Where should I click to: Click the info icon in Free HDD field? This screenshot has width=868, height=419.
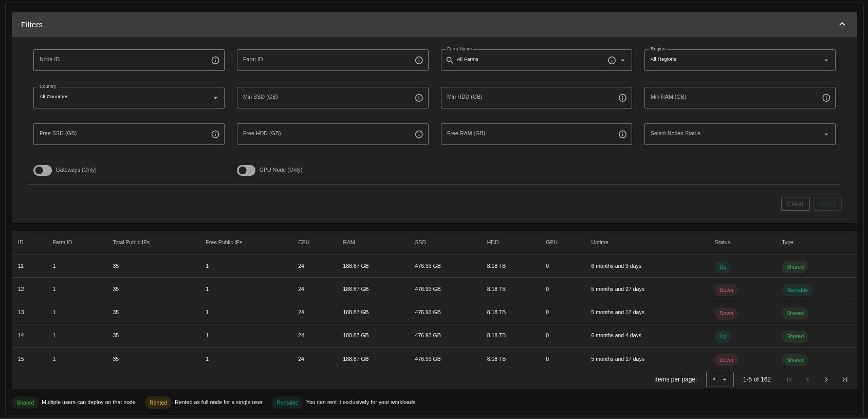click(419, 134)
